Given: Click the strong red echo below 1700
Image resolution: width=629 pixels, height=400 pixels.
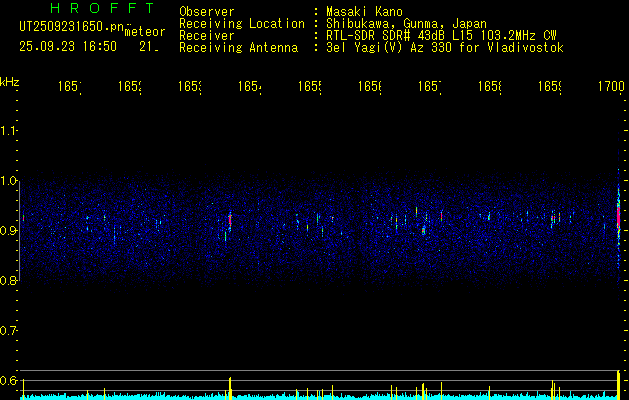Looking at the screenshot, I should [619, 215].
